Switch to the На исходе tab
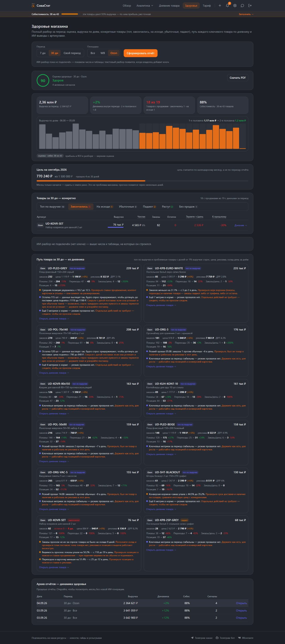 [x=105, y=207]
